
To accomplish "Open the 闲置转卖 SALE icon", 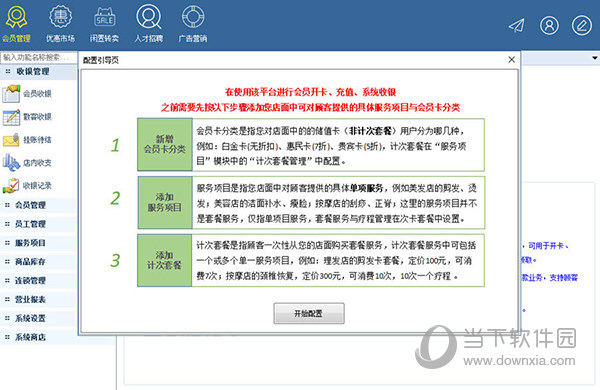I will tap(104, 23).
